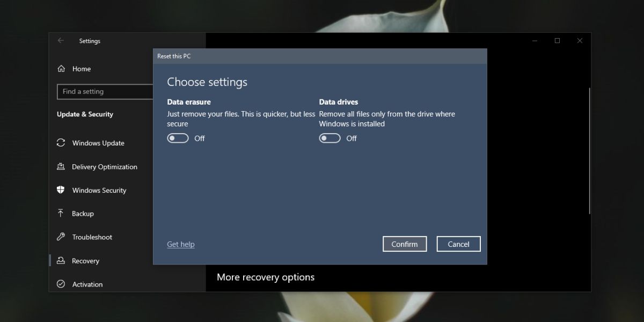Click the Windows Security shield icon

[61, 190]
